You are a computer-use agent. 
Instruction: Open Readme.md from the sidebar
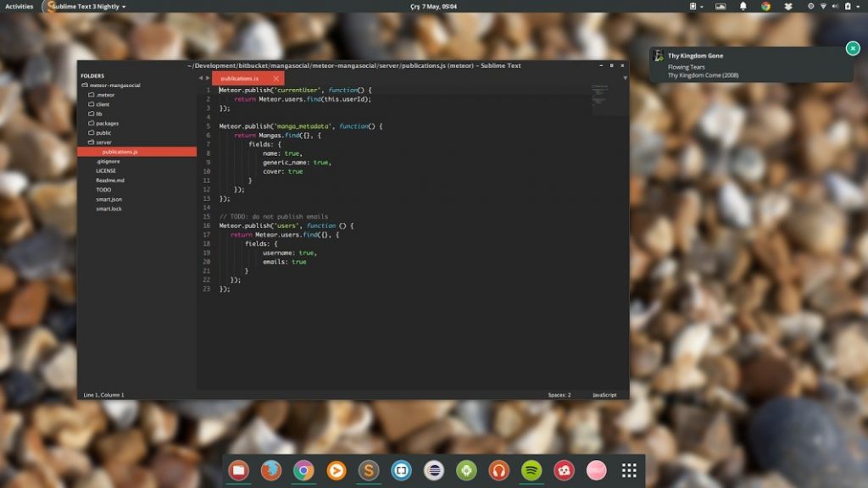click(109, 180)
